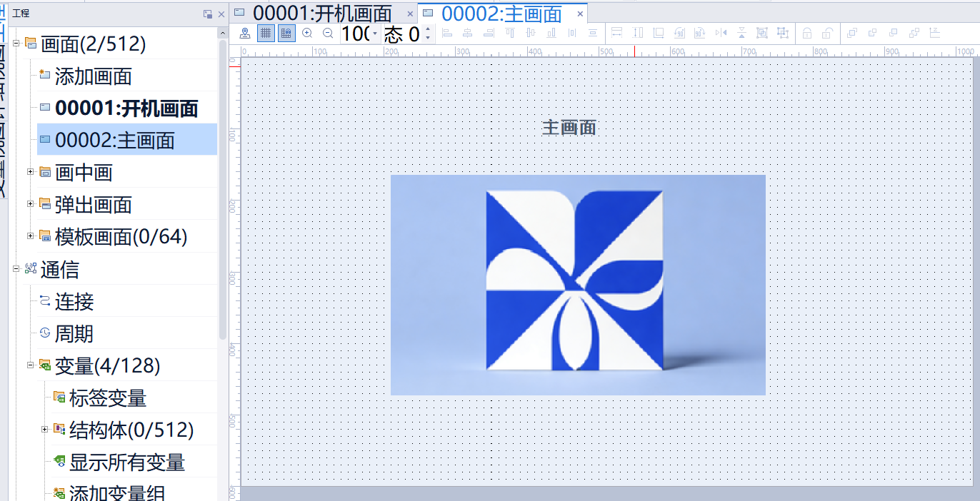This screenshot has height=501, width=980.
Task: Click the flip horizontal mirror icon
Action: click(721, 33)
